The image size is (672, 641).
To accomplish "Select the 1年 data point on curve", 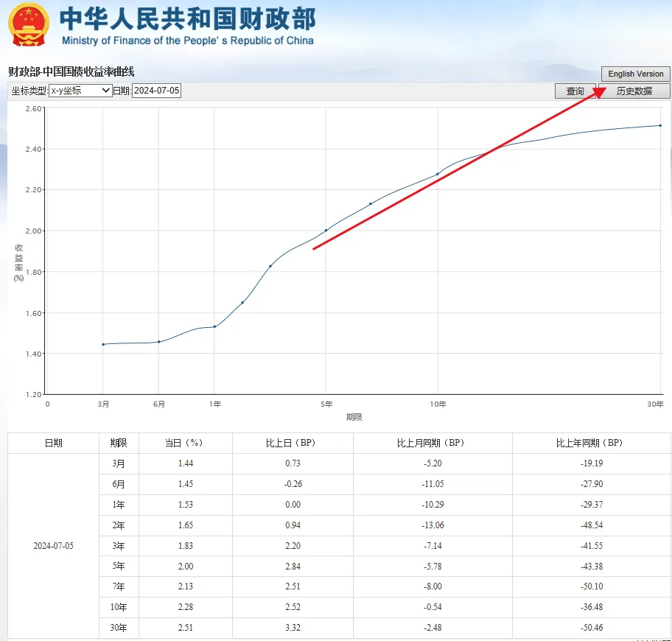I will pyautogui.click(x=214, y=326).
